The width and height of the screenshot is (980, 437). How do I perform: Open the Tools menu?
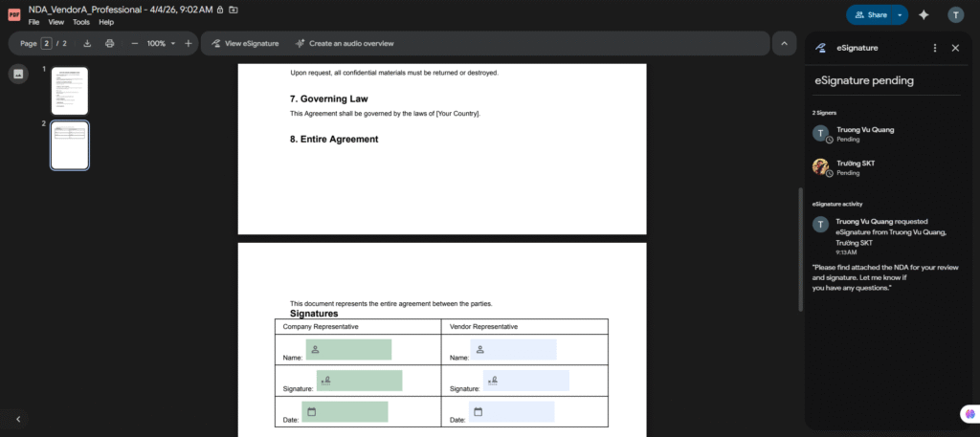[81, 22]
